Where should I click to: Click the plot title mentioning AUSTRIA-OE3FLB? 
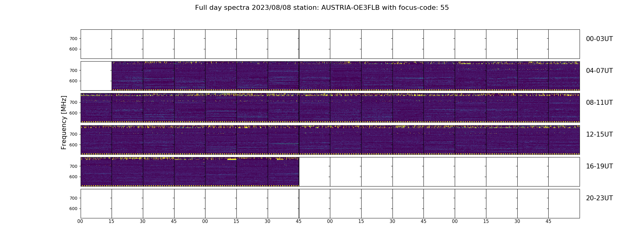pyautogui.click(x=322, y=8)
